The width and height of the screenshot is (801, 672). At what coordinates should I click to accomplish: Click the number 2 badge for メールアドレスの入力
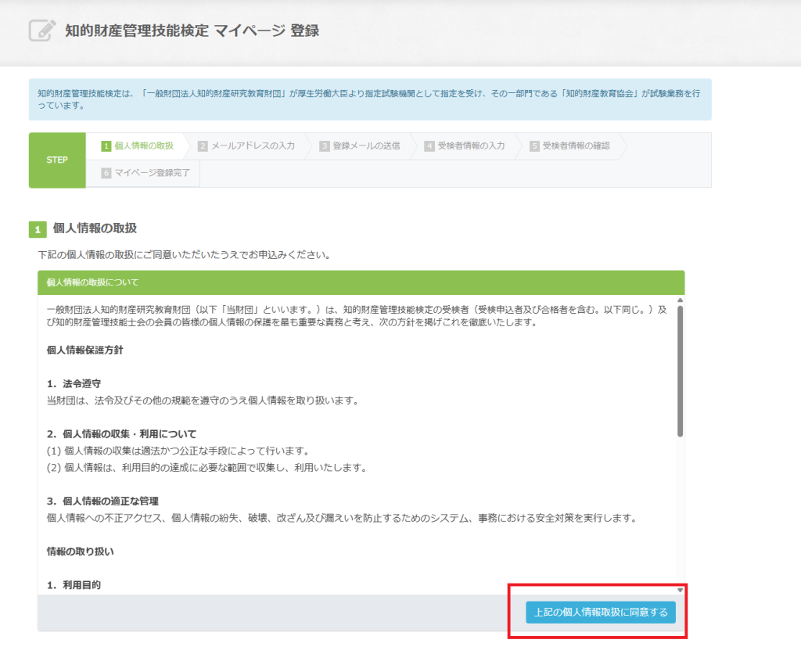point(203,146)
